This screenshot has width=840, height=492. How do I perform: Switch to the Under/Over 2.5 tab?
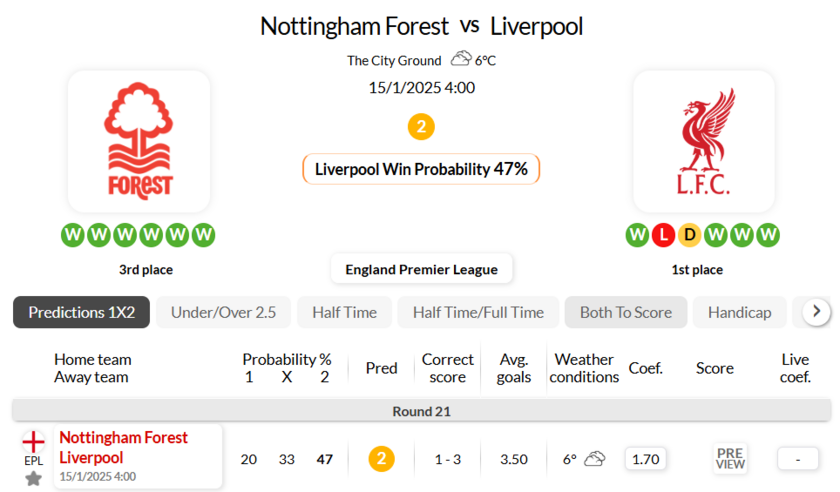pyautogui.click(x=223, y=312)
